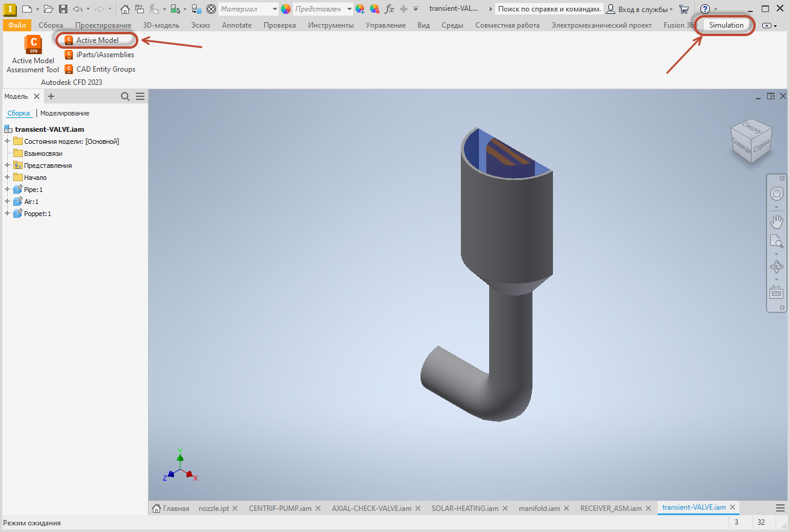Open Вход в службы sign-in menu
This screenshot has width=790, height=532.
(639, 9)
